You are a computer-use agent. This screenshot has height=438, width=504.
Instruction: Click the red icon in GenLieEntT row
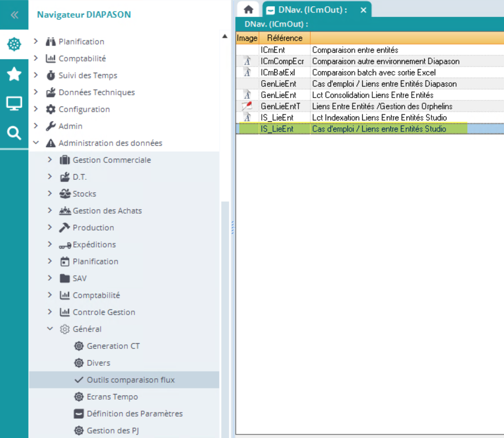247,106
